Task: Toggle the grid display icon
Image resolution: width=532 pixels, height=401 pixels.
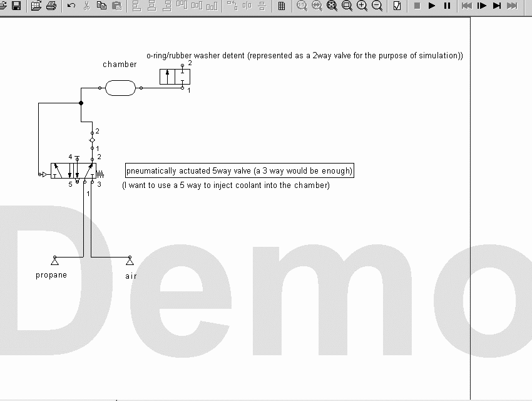Action: coord(282,6)
